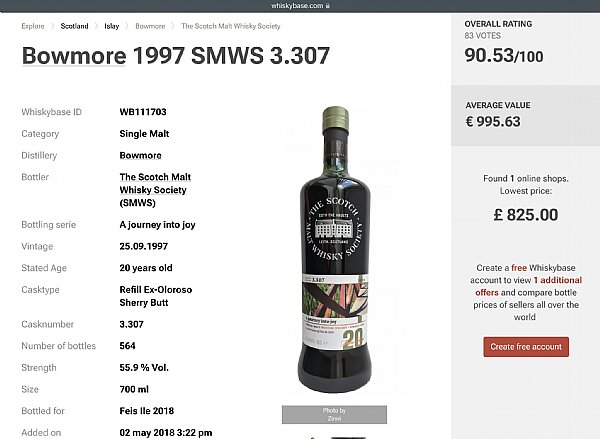Click the Photo by Zinni caption

[334, 415]
